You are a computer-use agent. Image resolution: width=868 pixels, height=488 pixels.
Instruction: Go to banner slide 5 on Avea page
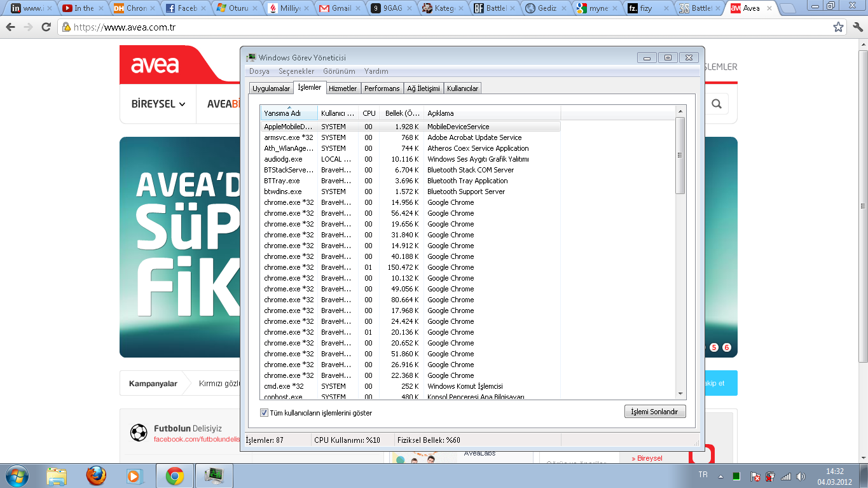click(713, 347)
